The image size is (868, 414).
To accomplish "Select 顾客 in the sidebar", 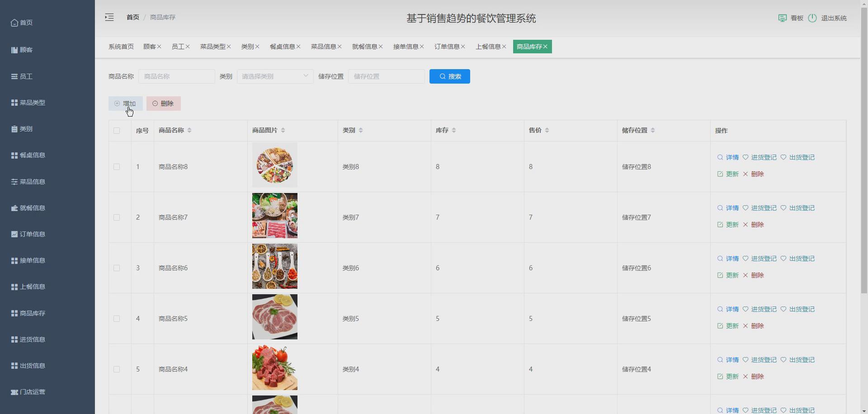I will point(26,50).
